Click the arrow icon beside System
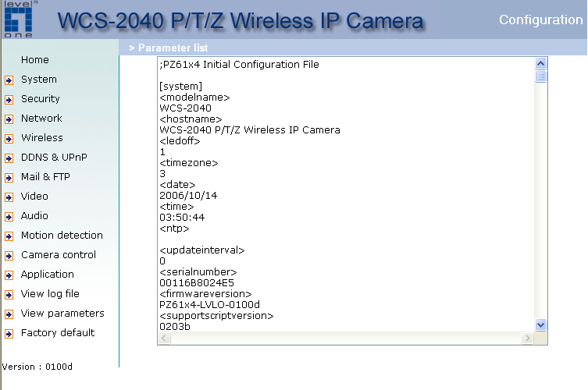Viewport: 588px width, 390px height. click(9, 80)
